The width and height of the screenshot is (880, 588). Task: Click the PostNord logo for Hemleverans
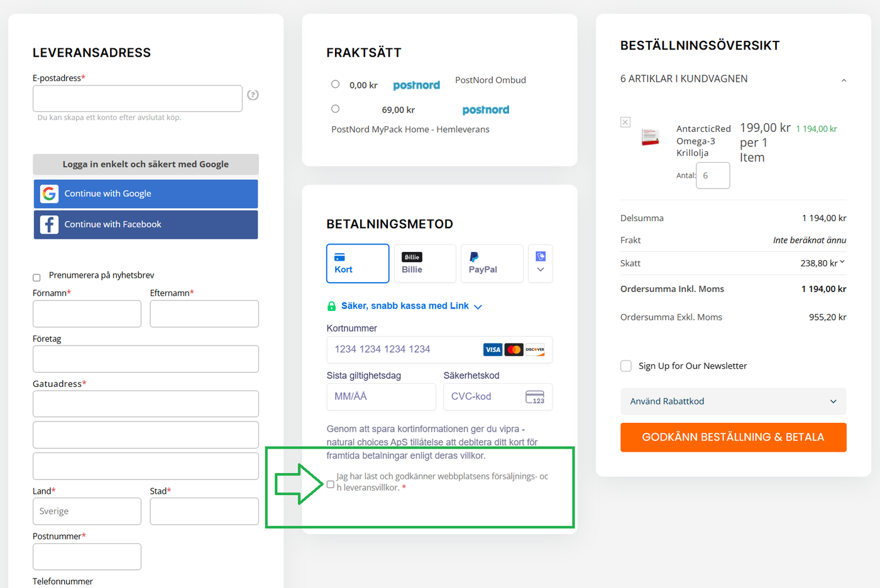pos(485,110)
